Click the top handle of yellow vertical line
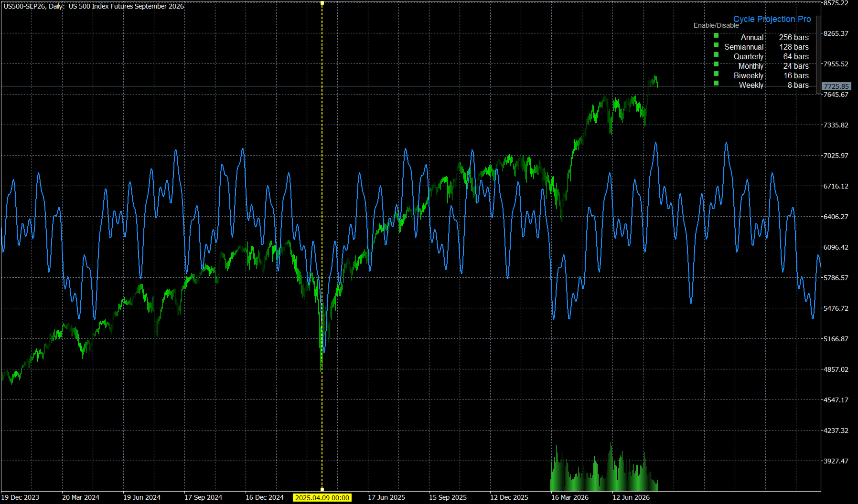The width and height of the screenshot is (858, 504). [322, 3]
